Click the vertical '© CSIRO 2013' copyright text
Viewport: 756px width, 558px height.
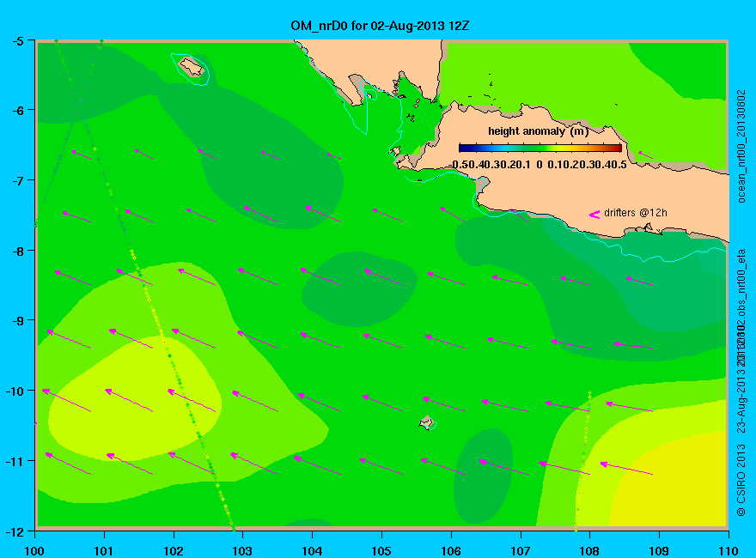coord(741,480)
